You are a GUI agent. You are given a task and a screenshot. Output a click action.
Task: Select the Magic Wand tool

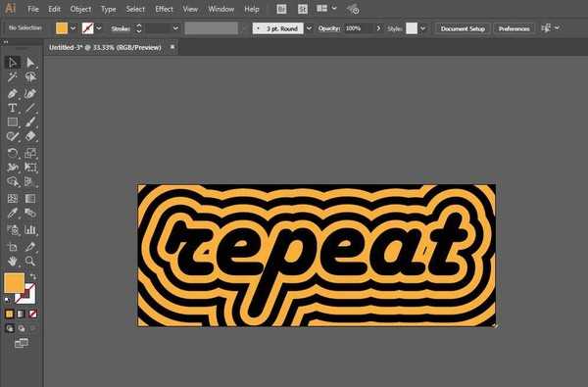pos(13,76)
